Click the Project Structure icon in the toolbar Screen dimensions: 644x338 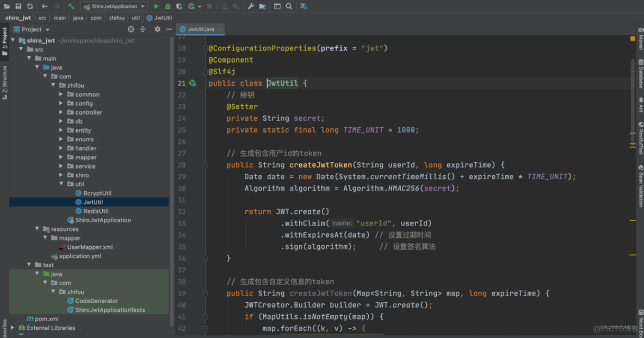(x=262, y=6)
